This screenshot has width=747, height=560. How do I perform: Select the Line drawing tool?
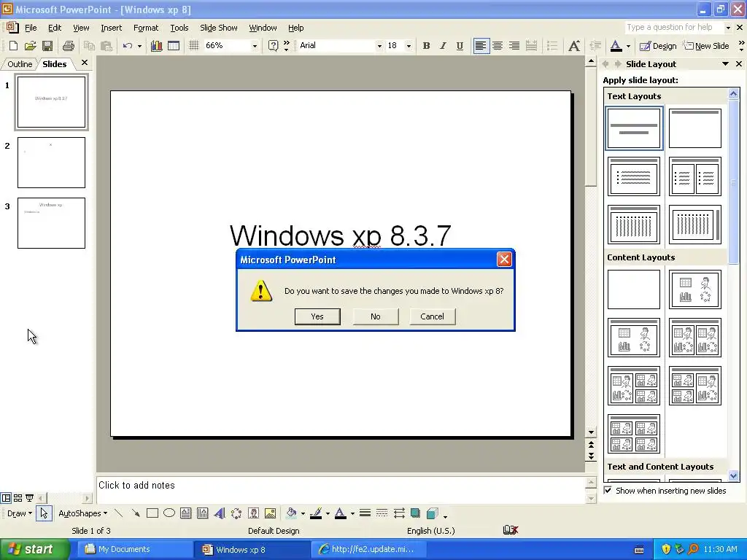(x=119, y=513)
